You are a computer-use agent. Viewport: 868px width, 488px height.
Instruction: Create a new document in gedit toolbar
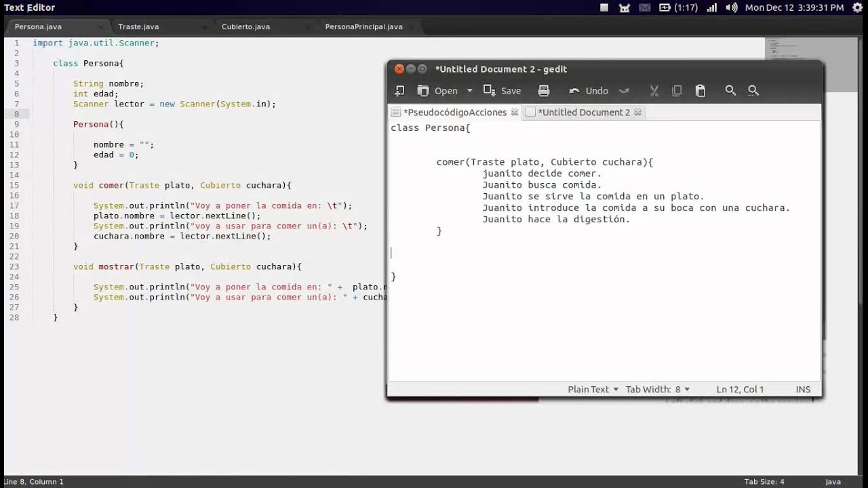pyautogui.click(x=399, y=91)
